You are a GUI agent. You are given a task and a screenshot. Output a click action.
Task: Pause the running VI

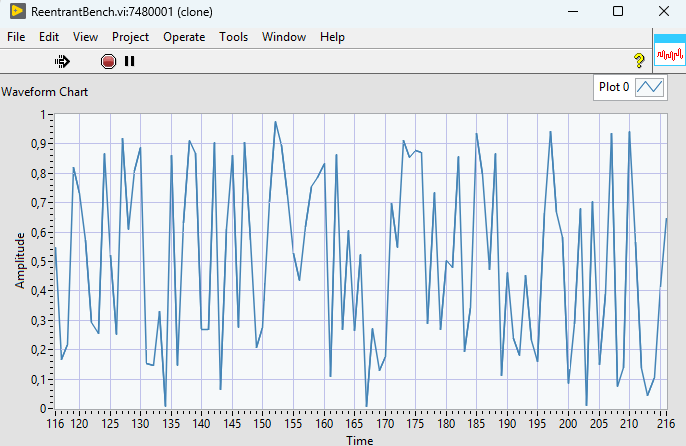click(130, 61)
